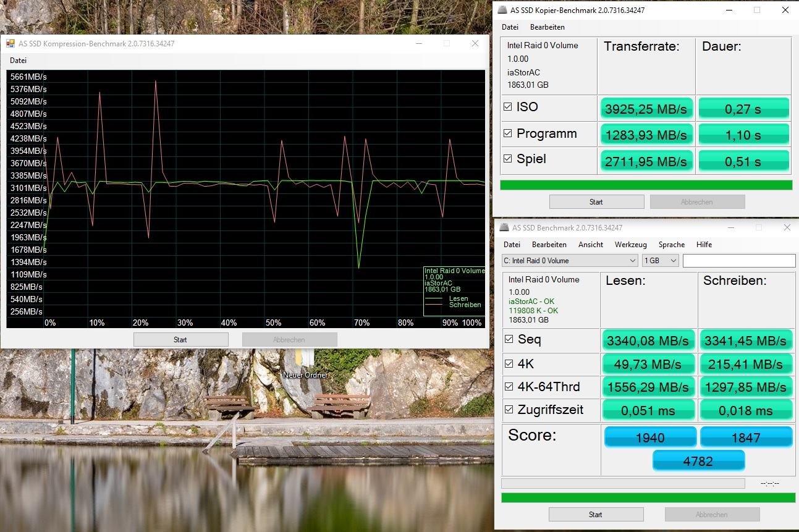Click Start in AS SSD Benchmark window

click(596, 514)
